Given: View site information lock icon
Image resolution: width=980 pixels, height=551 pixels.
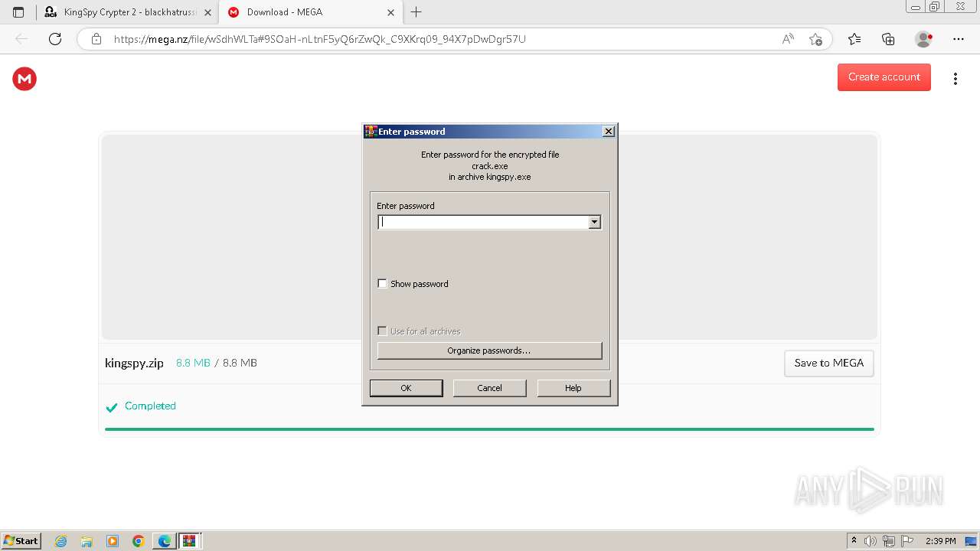Looking at the screenshot, I should point(96,39).
